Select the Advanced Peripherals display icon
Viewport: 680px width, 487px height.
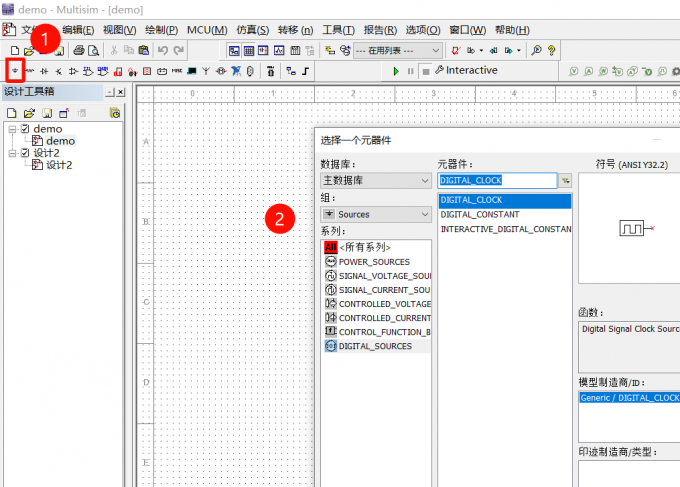pyautogui.click(x=192, y=71)
